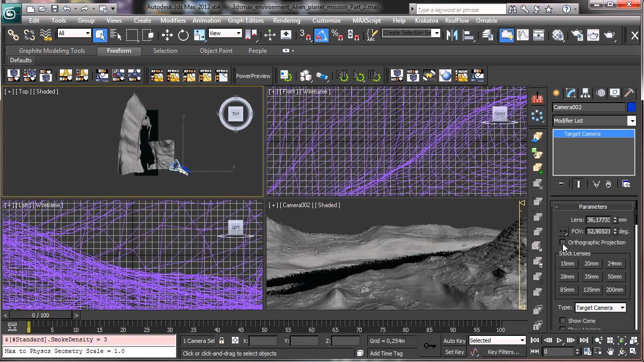
Task: Open the Material Editor
Action: [558, 35]
